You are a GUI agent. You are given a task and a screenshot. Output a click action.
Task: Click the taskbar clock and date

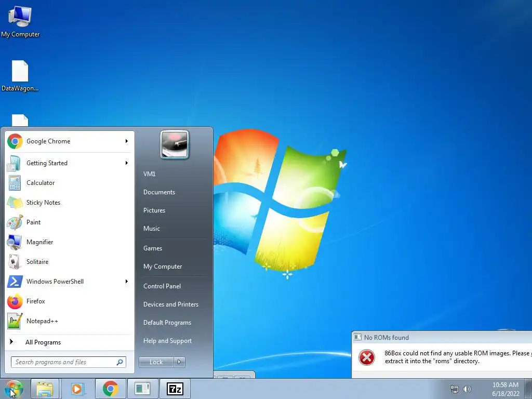(506, 389)
